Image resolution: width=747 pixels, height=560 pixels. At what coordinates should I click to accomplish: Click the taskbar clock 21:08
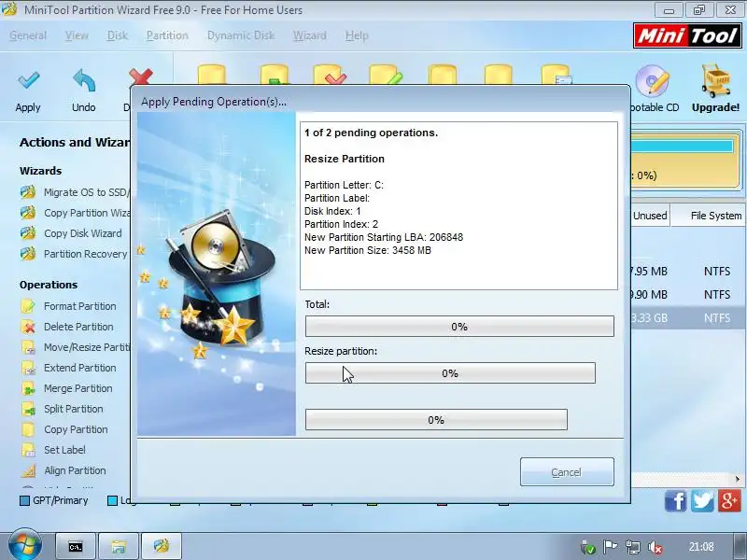(701, 547)
